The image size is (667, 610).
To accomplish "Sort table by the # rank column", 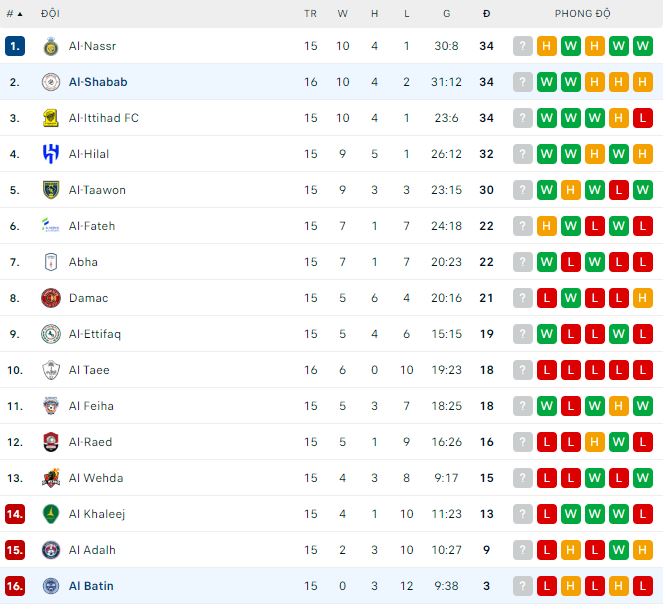I will click(14, 14).
